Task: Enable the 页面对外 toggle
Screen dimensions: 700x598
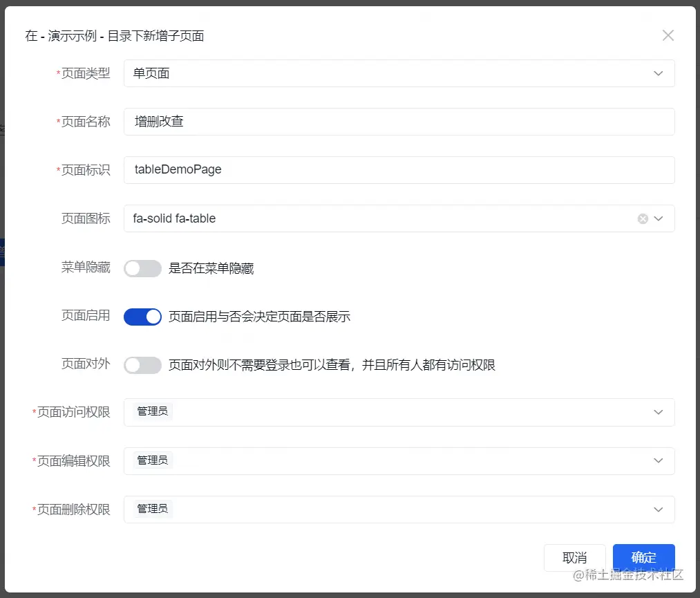Action: (142, 364)
